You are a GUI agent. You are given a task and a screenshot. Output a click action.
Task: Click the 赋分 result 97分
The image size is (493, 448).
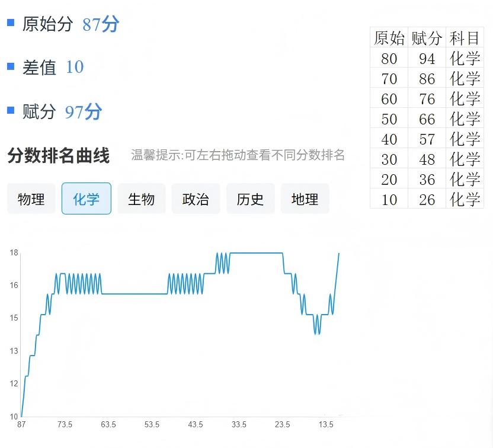click(84, 111)
